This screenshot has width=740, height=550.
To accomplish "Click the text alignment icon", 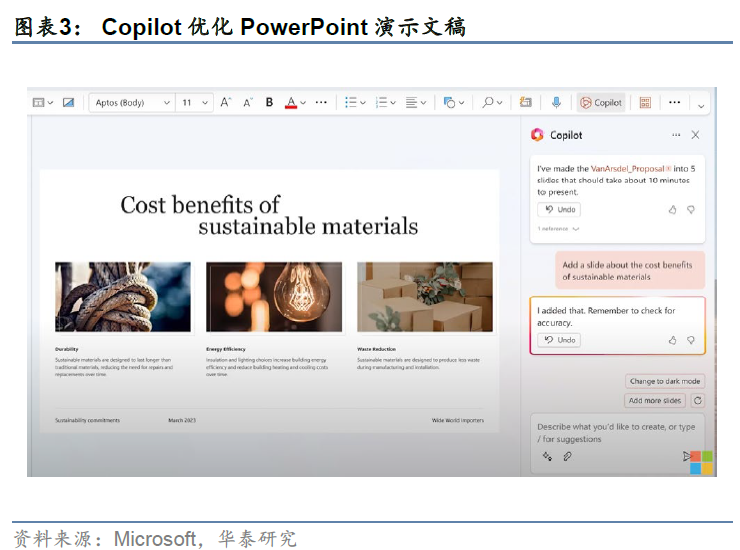I will (x=412, y=102).
